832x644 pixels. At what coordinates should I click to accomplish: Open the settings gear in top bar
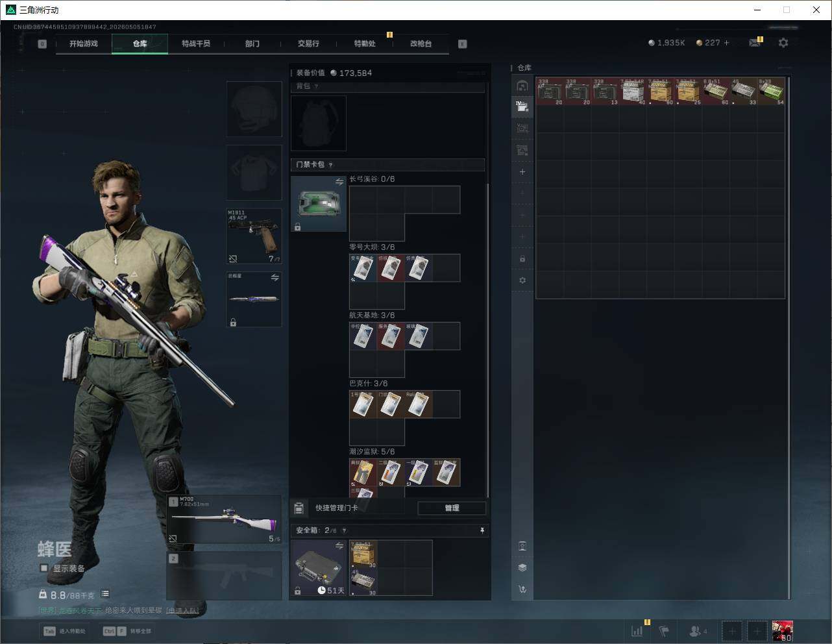[x=783, y=43]
